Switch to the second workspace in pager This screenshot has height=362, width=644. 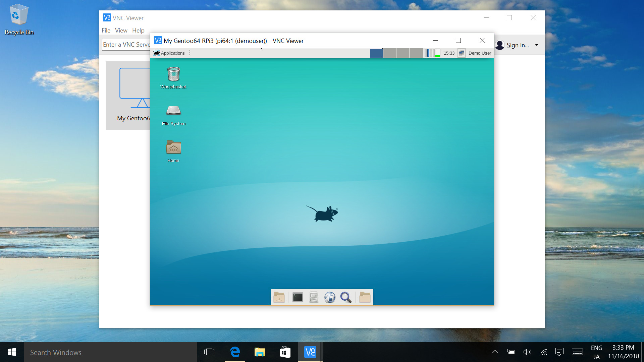390,53
